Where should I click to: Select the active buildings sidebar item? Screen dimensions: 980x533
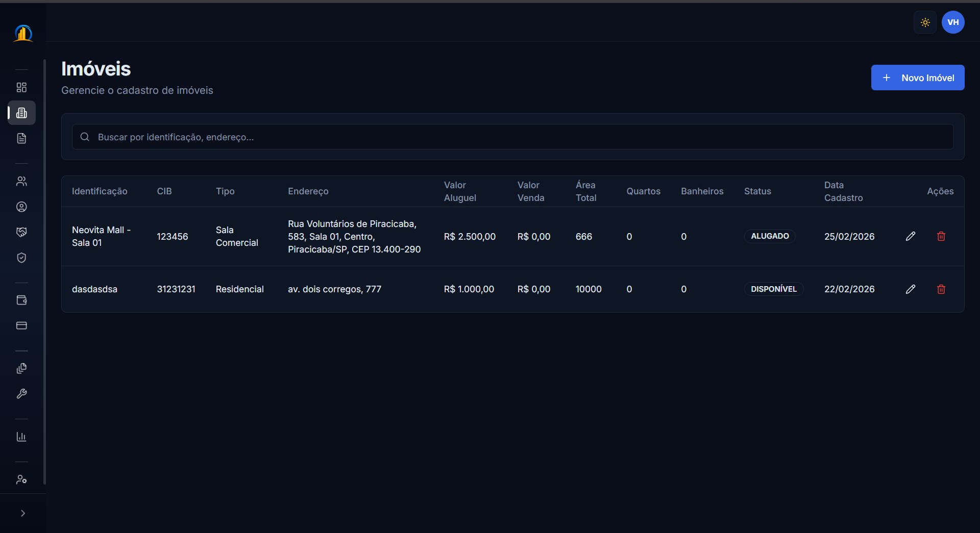coord(21,113)
